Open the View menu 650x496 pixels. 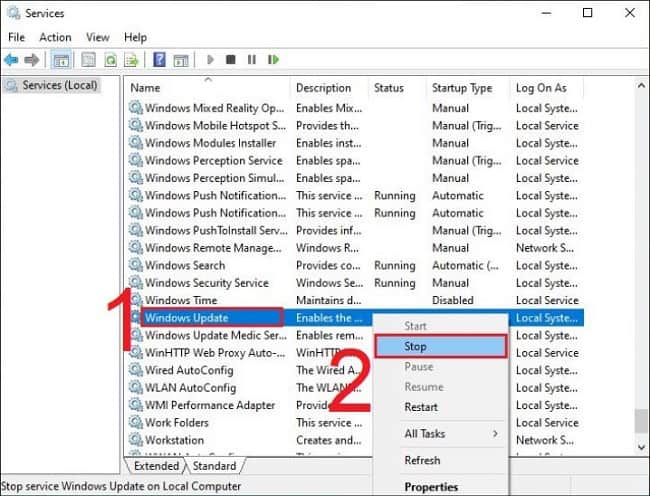98,37
